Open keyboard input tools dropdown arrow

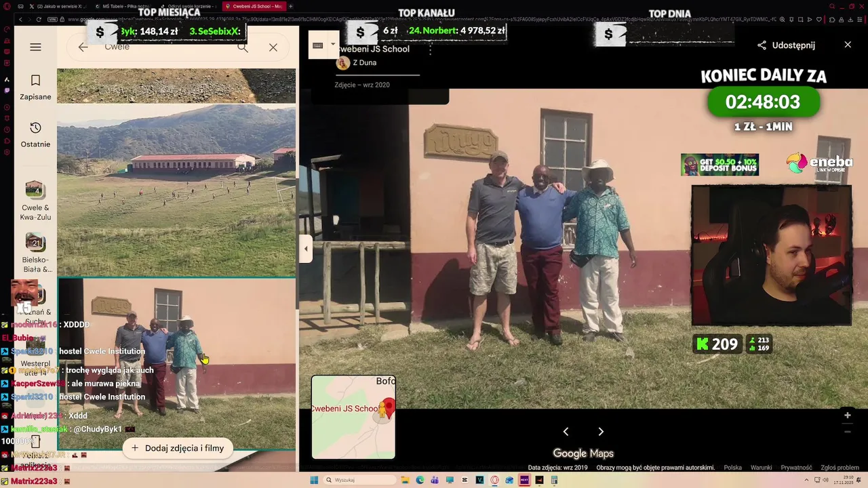pyautogui.click(x=332, y=45)
